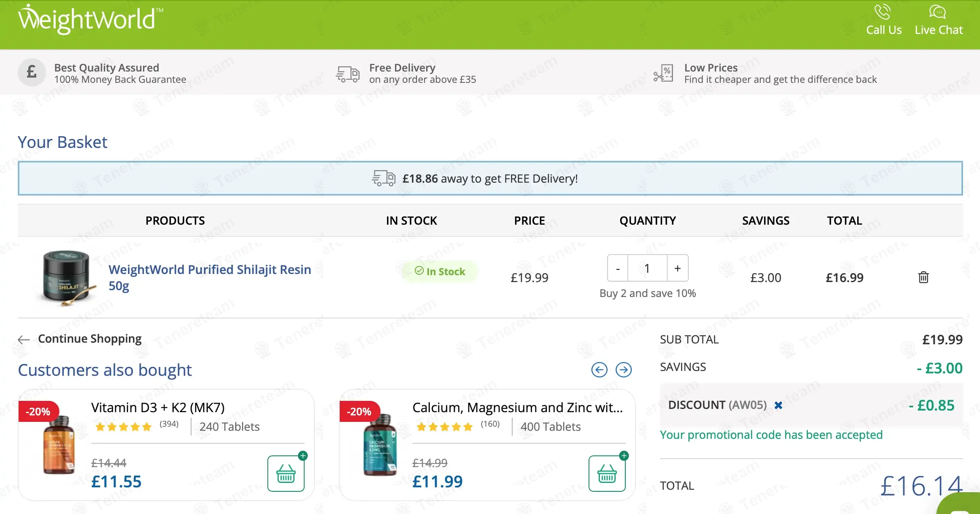Click the Best Quality Assured pound icon
Viewport: 980px width, 514px height.
[x=32, y=73]
